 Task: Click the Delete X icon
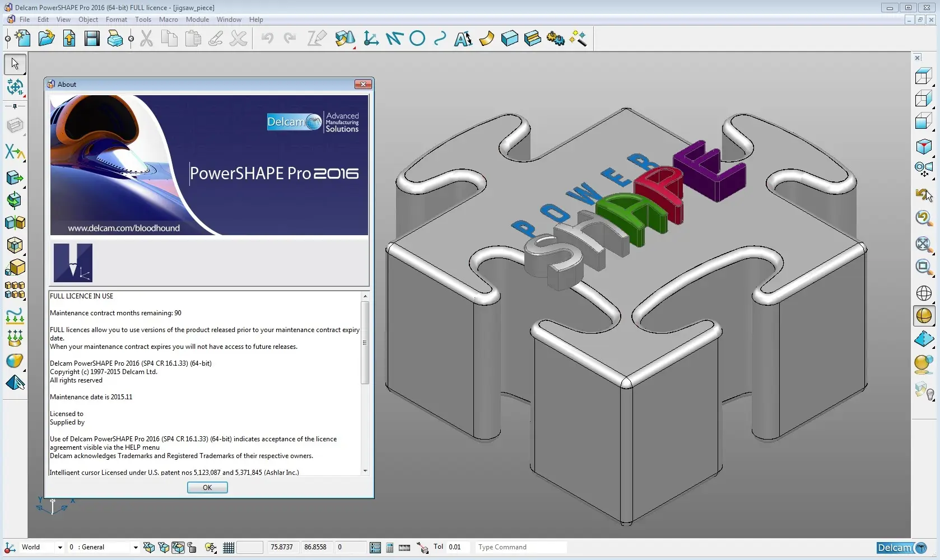[239, 39]
